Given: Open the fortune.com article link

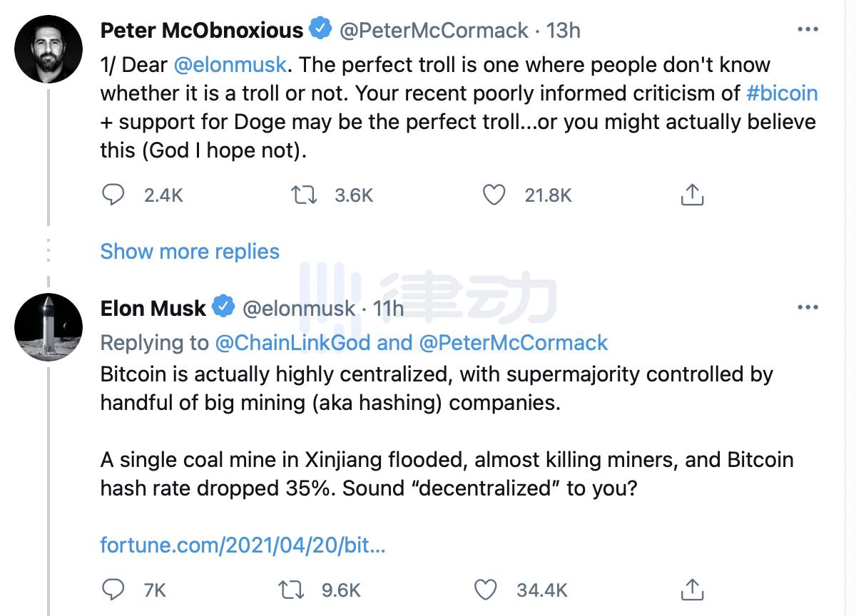Looking at the screenshot, I should [x=243, y=545].
